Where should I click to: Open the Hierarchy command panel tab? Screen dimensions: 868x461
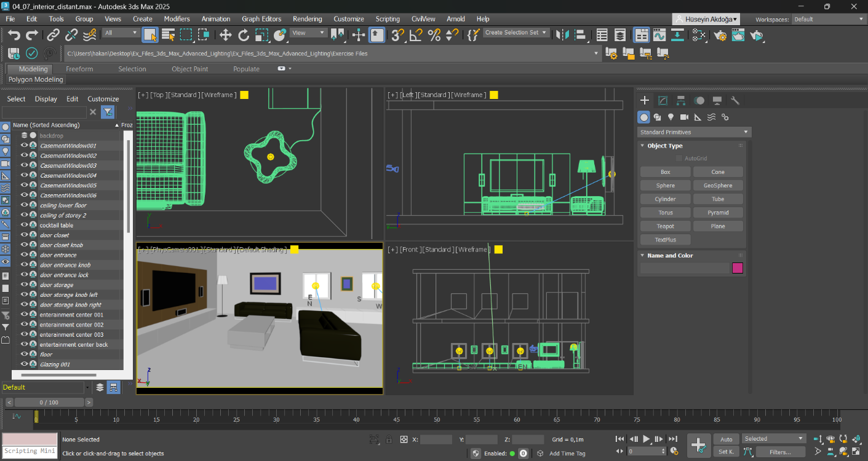tap(681, 100)
